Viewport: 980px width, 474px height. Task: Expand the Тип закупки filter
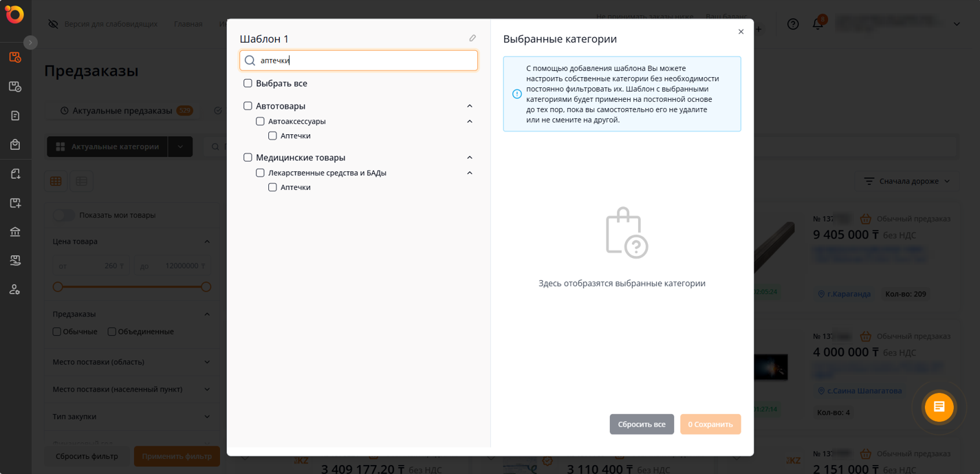[x=207, y=416]
